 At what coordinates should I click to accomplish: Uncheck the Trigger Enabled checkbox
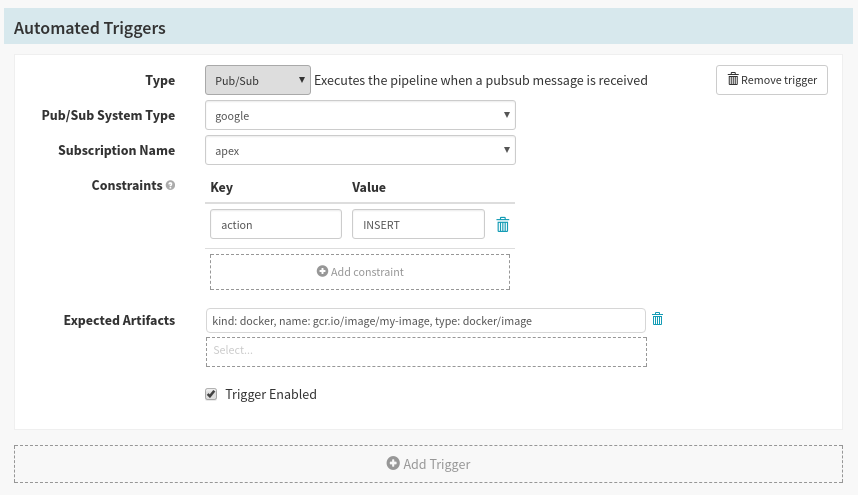point(211,394)
